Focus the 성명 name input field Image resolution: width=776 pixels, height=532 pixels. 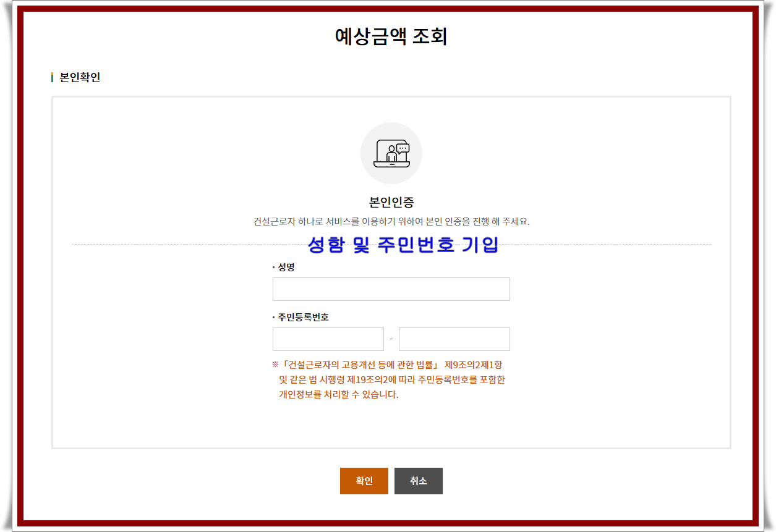[391, 289]
